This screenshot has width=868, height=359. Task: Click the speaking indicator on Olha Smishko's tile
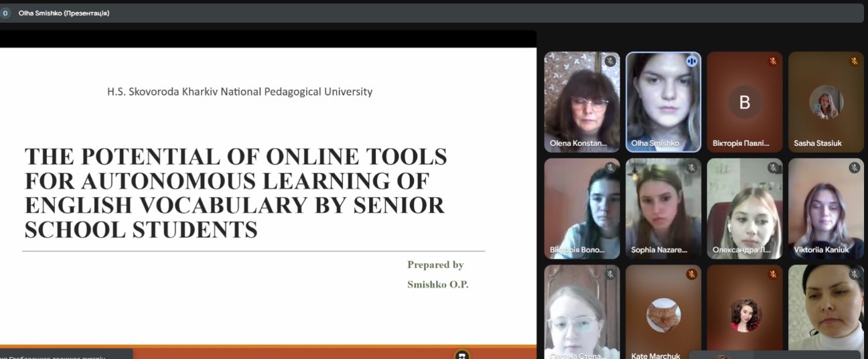[x=691, y=61]
